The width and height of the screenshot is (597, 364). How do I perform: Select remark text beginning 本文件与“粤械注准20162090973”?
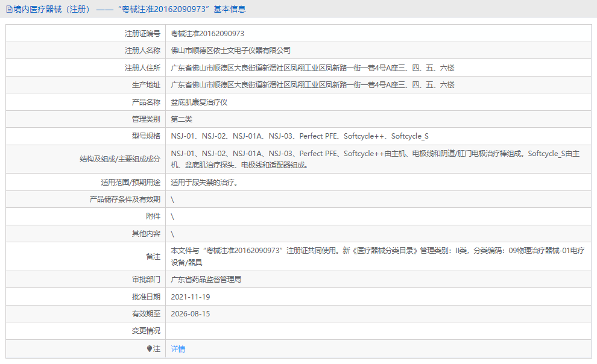coord(377,256)
